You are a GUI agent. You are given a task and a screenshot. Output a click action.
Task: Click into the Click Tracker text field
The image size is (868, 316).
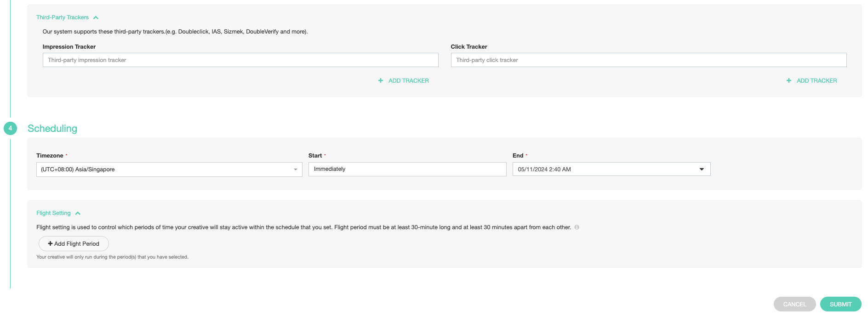[648, 60]
